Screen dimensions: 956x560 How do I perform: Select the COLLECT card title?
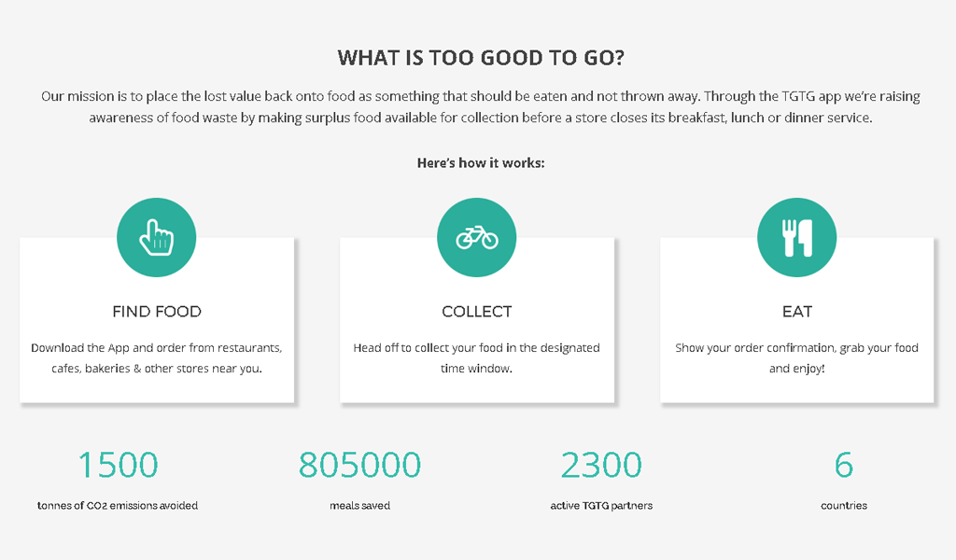477,312
